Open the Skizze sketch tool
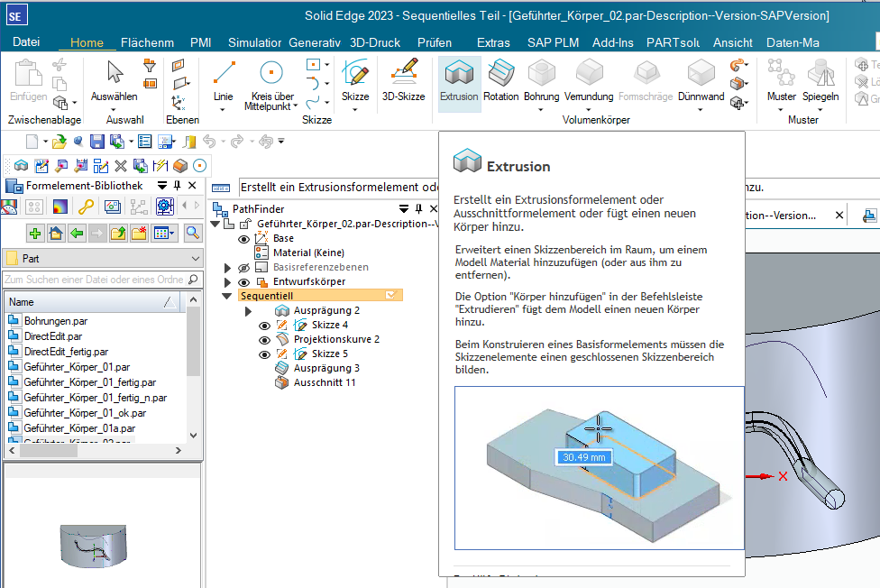The width and height of the screenshot is (880, 588). [x=355, y=82]
